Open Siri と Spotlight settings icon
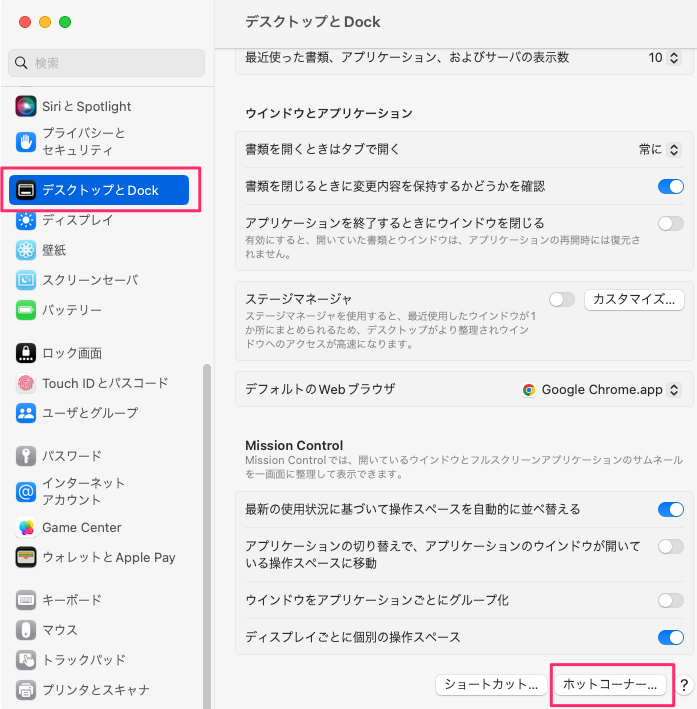 [26, 106]
